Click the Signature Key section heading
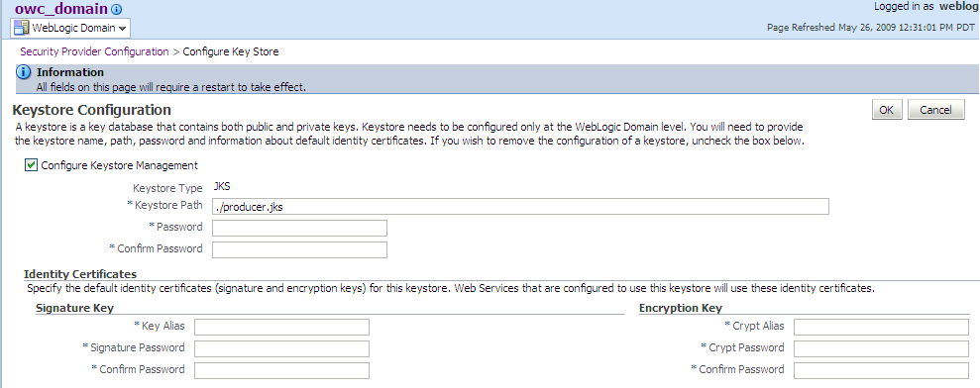This screenshot has height=388, width=980. tap(74, 308)
